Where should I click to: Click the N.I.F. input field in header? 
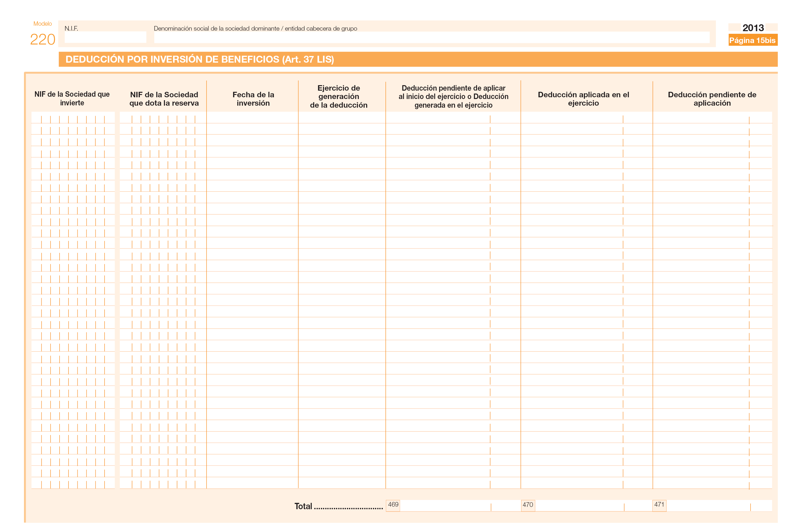[105, 37]
